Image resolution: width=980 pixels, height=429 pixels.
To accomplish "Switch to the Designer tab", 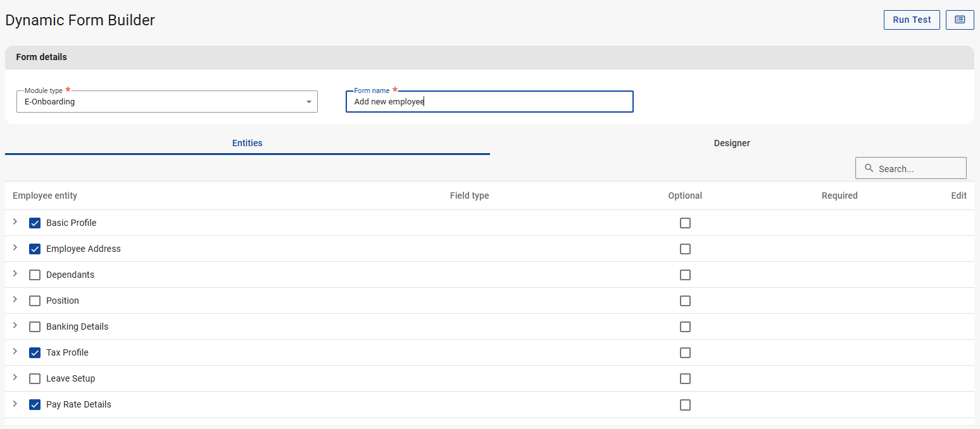I will (x=732, y=143).
